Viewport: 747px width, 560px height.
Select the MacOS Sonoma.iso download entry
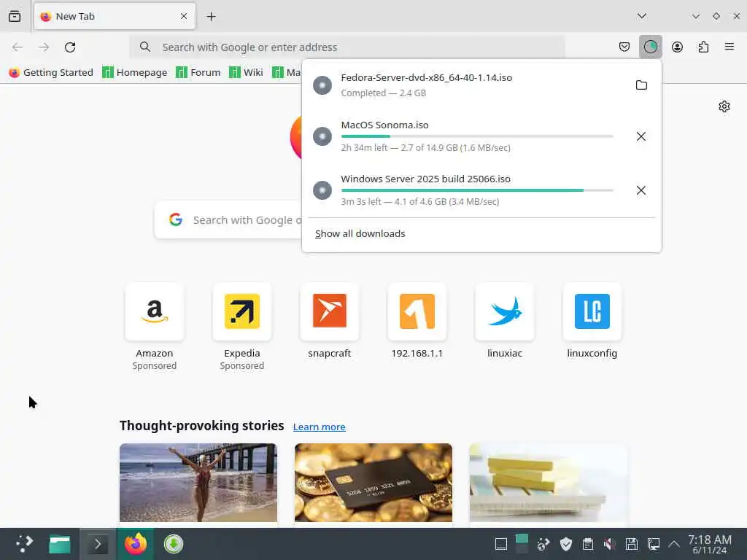point(467,136)
